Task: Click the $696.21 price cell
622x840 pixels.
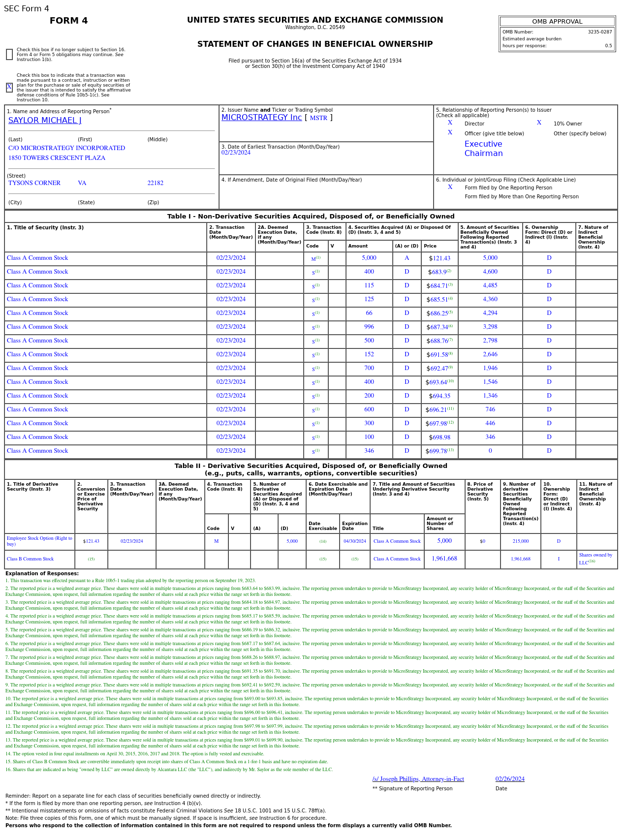Action: (x=439, y=410)
